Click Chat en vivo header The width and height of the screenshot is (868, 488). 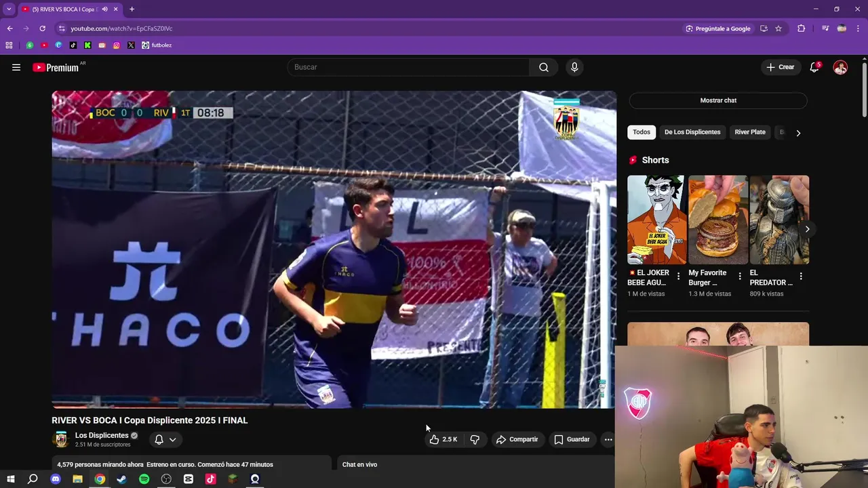point(359,464)
